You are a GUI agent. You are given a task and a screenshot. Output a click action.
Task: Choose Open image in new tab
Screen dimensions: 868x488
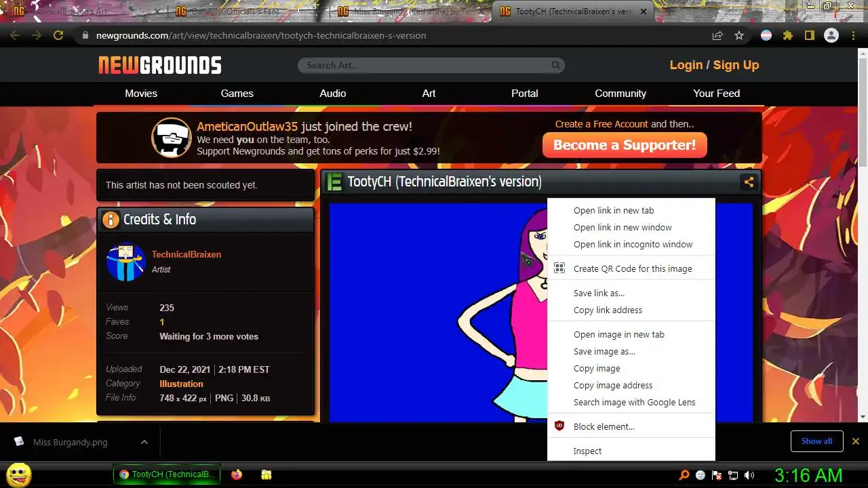[x=631, y=334]
